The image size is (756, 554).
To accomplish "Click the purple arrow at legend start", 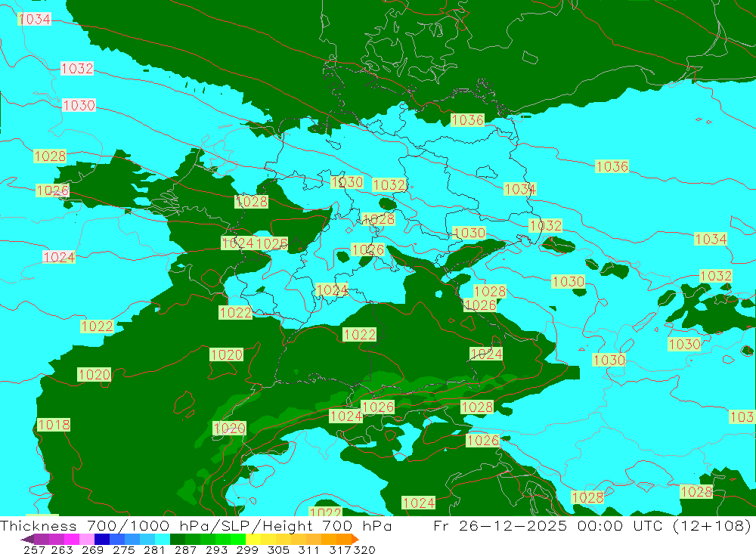I will pos(27,539).
